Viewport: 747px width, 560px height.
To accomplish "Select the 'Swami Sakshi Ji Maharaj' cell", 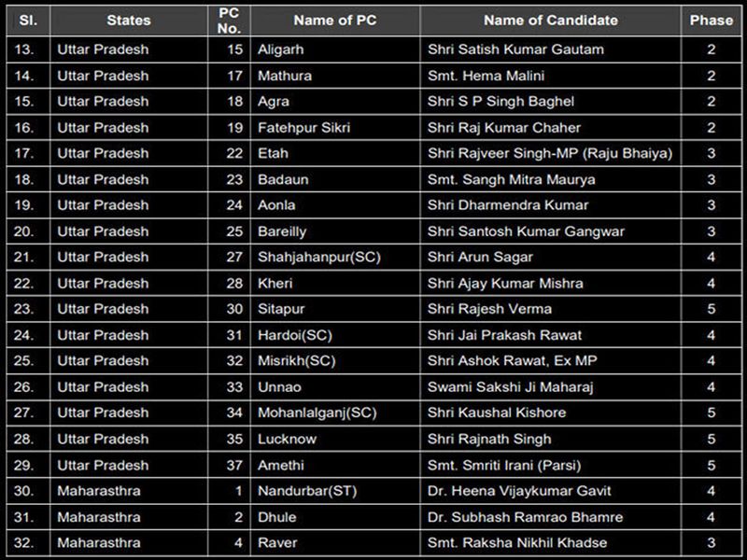I will tap(510, 386).
